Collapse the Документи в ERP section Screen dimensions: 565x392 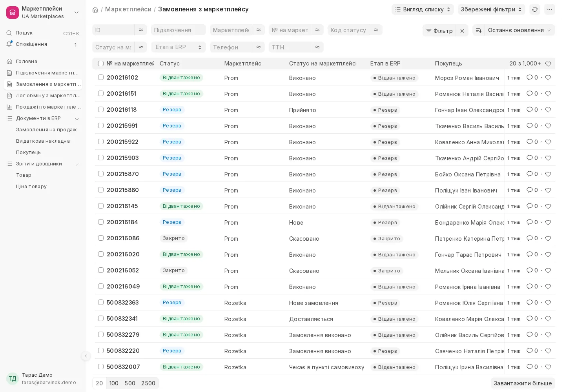click(77, 118)
